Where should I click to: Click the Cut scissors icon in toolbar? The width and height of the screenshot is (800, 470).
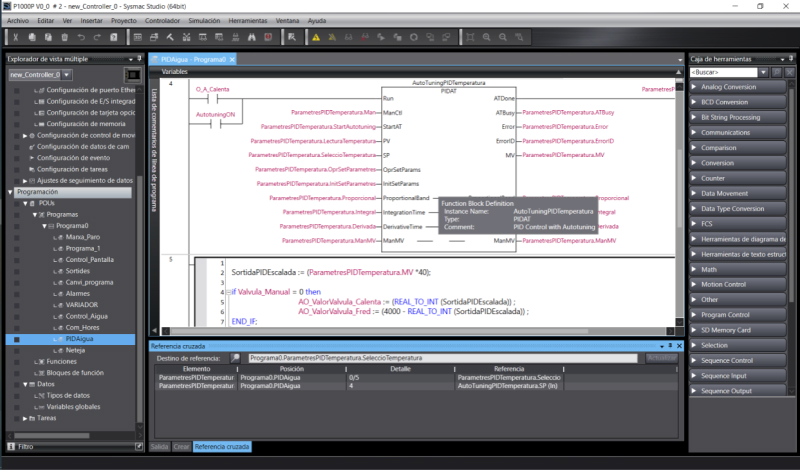click(x=17, y=37)
